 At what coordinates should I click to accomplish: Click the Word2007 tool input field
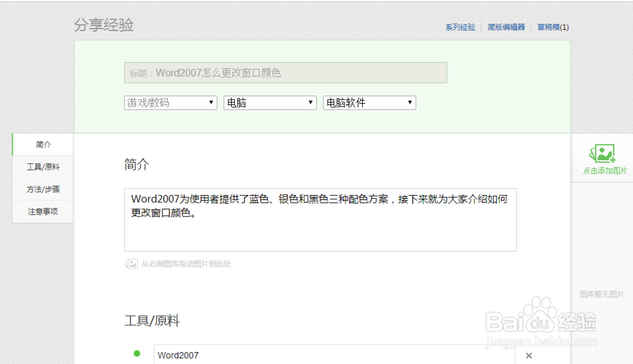point(335,355)
